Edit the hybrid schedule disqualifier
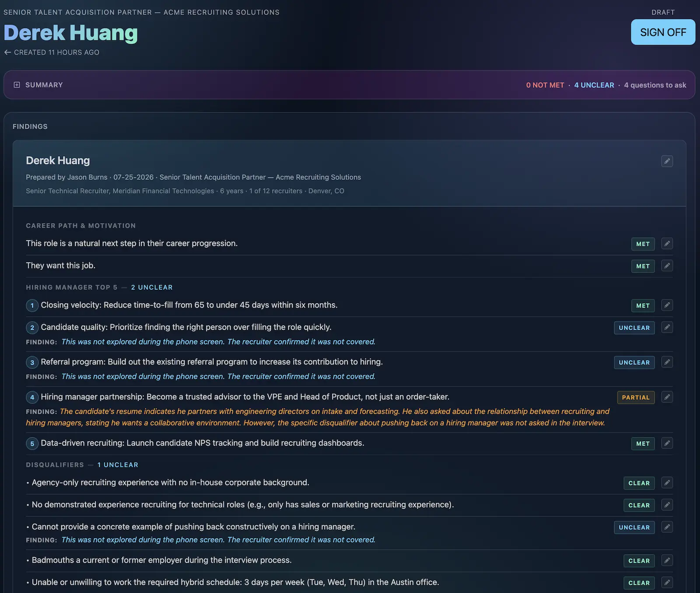Screen dimensions: 700x593 667,583
